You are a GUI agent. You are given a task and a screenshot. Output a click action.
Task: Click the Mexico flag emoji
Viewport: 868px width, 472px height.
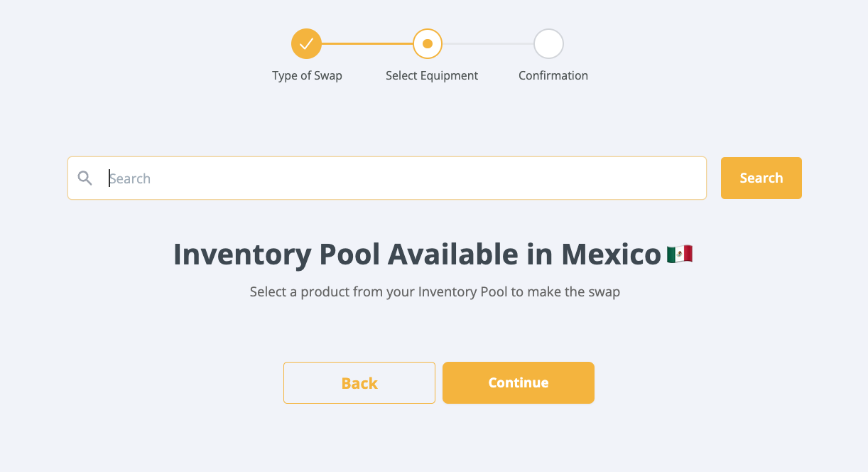tap(680, 254)
